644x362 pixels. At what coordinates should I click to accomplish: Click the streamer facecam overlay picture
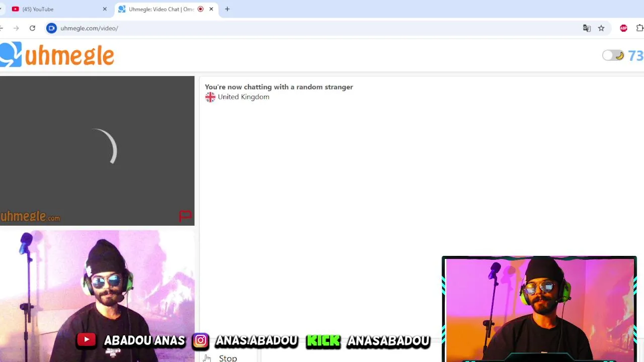click(539, 309)
